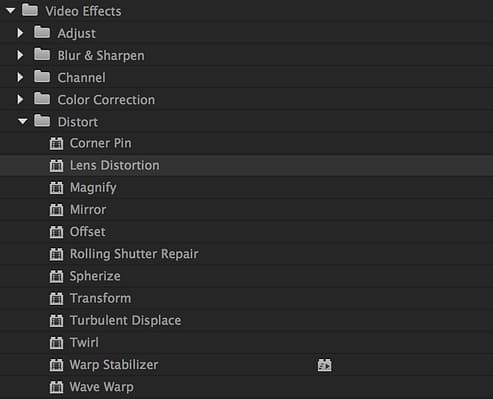Image resolution: width=493 pixels, height=399 pixels.
Task: Click the Wave Warp effect icon
Action: coord(56,387)
